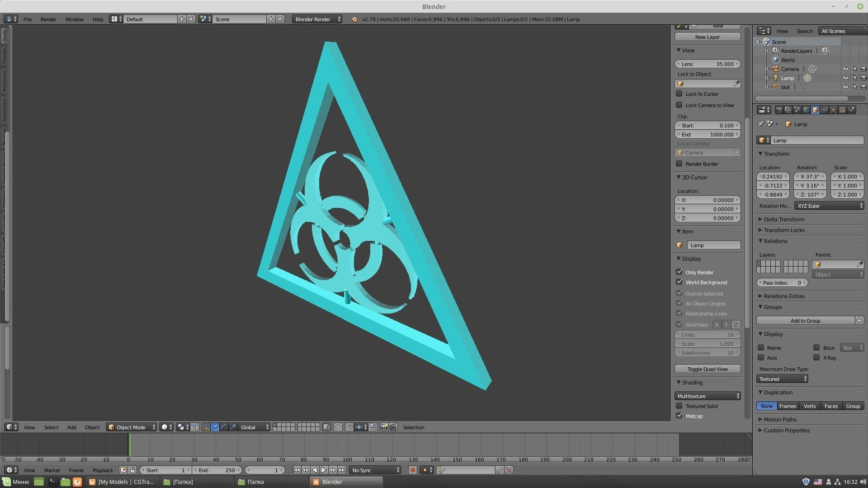Open the File menu

pyautogui.click(x=28, y=19)
